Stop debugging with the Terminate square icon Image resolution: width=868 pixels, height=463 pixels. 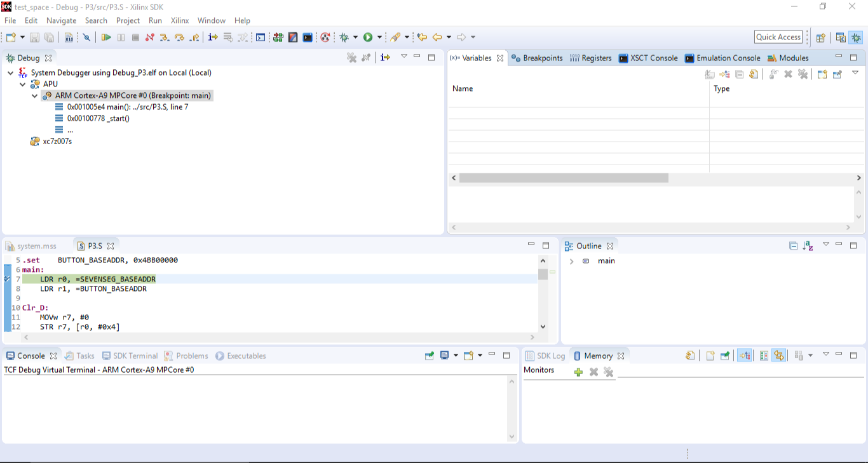(135, 37)
